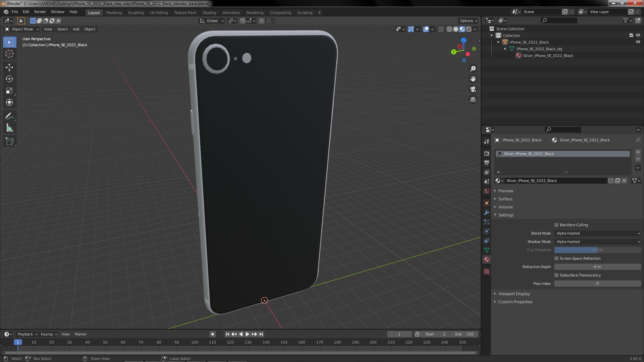Expand the Surface panel
The width and height of the screenshot is (644, 362).
pyautogui.click(x=505, y=199)
